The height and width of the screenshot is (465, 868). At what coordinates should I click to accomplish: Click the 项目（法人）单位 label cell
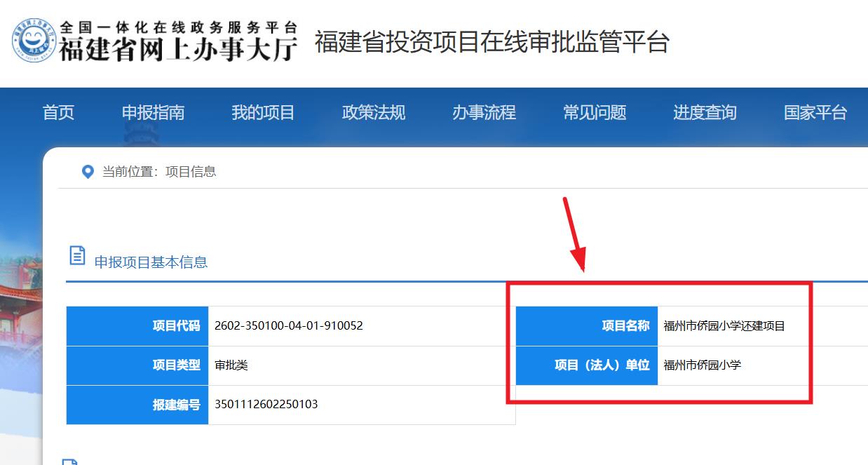pos(602,365)
